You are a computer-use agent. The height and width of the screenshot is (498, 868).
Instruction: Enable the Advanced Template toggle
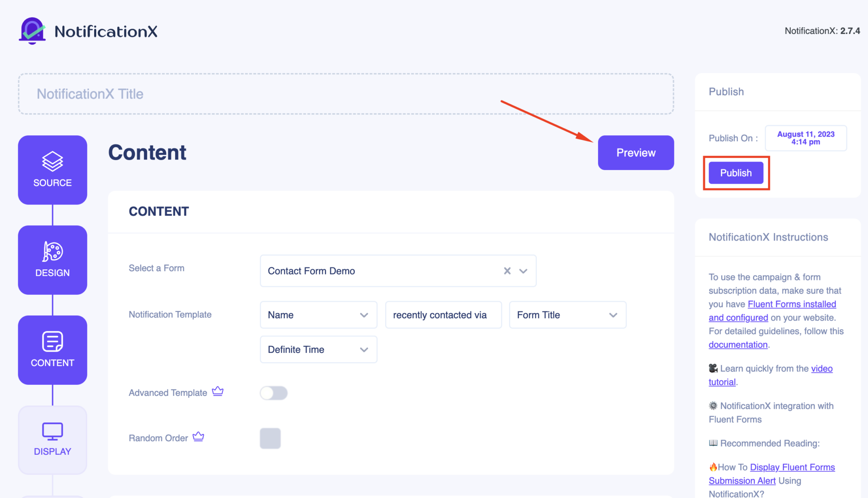[273, 393]
